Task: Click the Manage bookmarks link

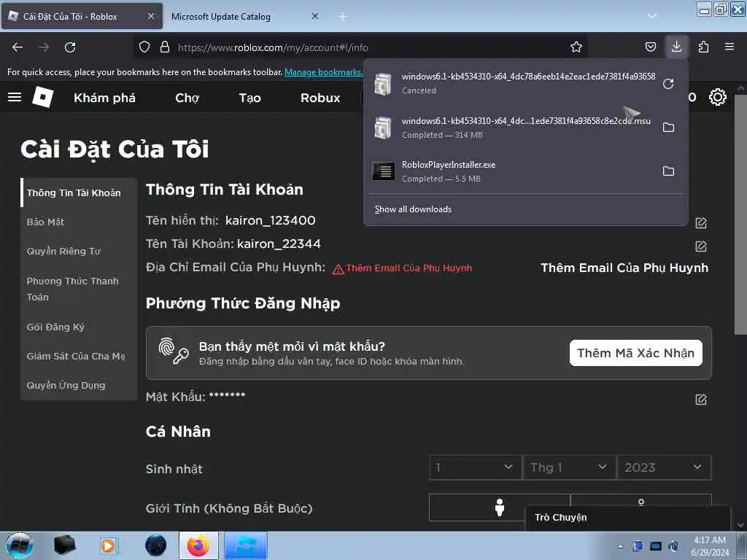Action: click(x=323, y=72)
